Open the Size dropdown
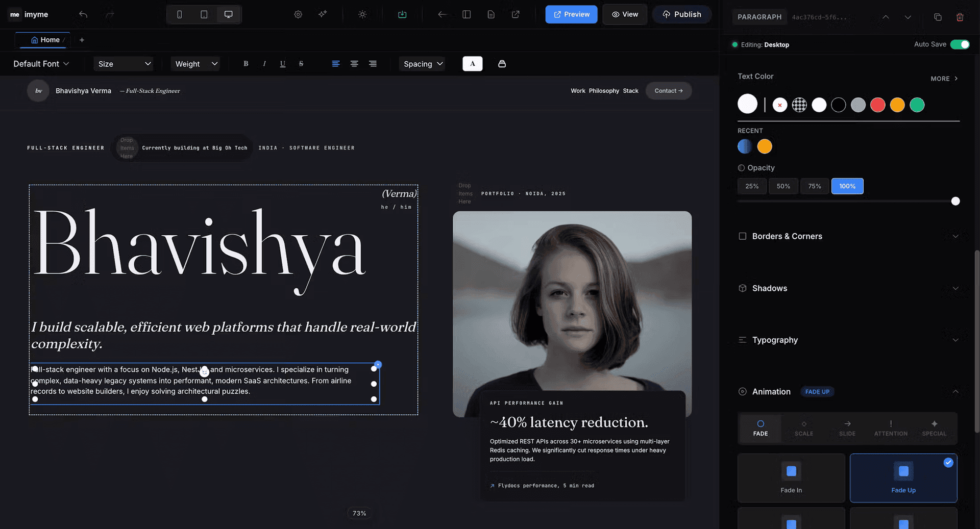 coord(125,64)
